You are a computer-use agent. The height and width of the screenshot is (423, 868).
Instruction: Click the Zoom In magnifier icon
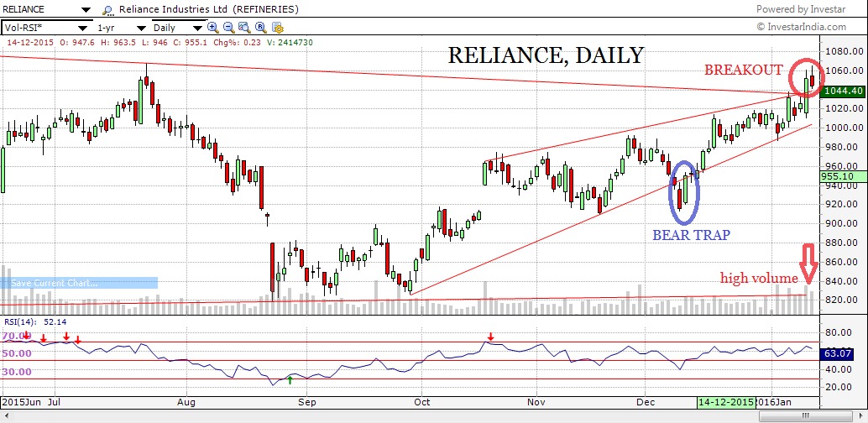pyautogui.click(x=212, y=27)
